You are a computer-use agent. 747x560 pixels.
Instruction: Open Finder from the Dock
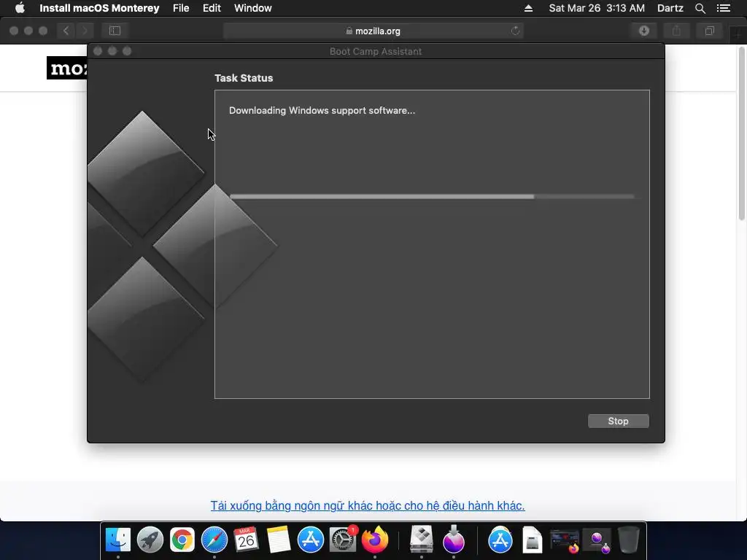117,540
